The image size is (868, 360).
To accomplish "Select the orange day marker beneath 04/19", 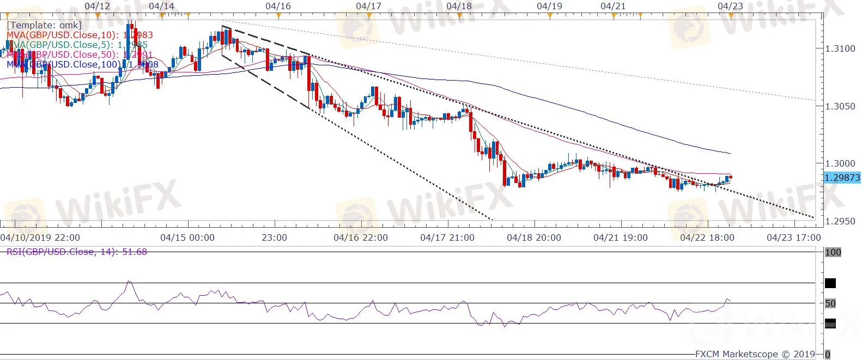I will [549, 16].
